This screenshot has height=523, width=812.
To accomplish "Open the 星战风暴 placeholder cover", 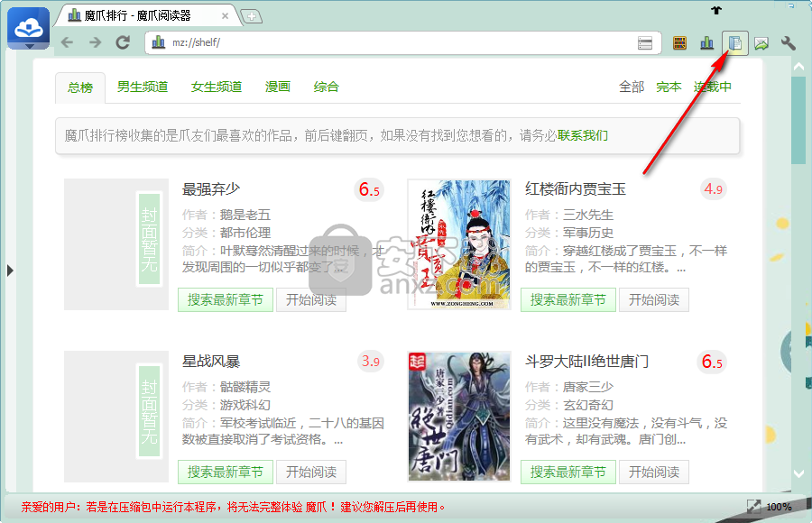I will 116,417.
